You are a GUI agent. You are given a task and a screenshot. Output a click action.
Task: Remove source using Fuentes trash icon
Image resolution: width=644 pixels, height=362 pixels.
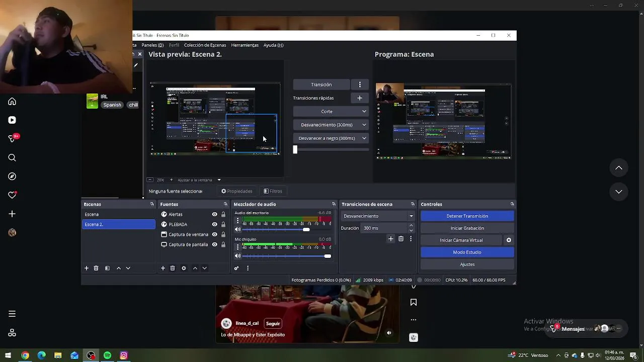click(x=173, y=268)
